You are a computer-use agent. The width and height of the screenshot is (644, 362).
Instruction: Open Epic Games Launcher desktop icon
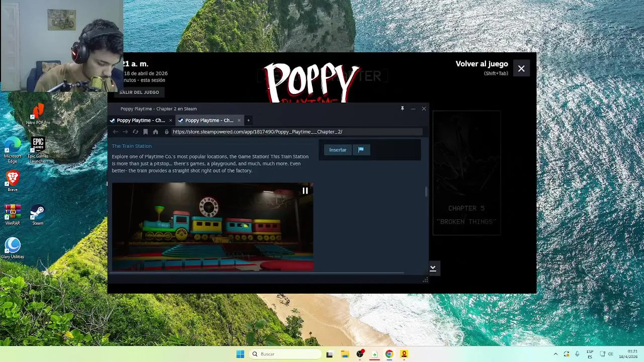[38, 150]
